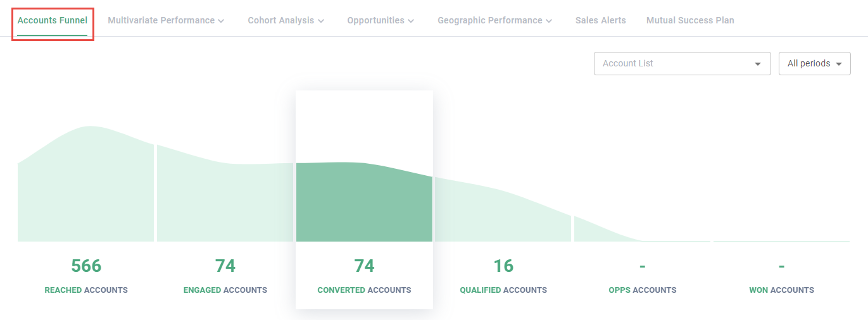The width and height of the screenshot is (868, 320).
Task: Go to the Sales Alerts tab
Action: pos(600,21)
